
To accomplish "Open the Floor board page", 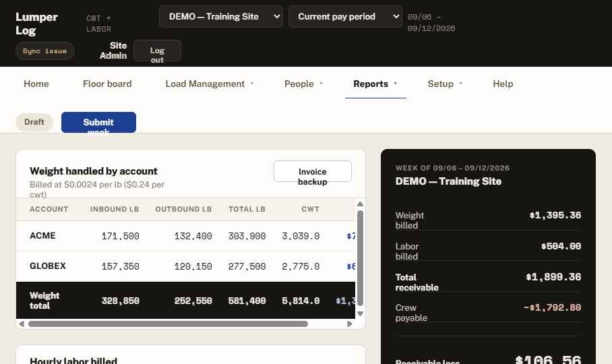I will click(x=107, y=84).
